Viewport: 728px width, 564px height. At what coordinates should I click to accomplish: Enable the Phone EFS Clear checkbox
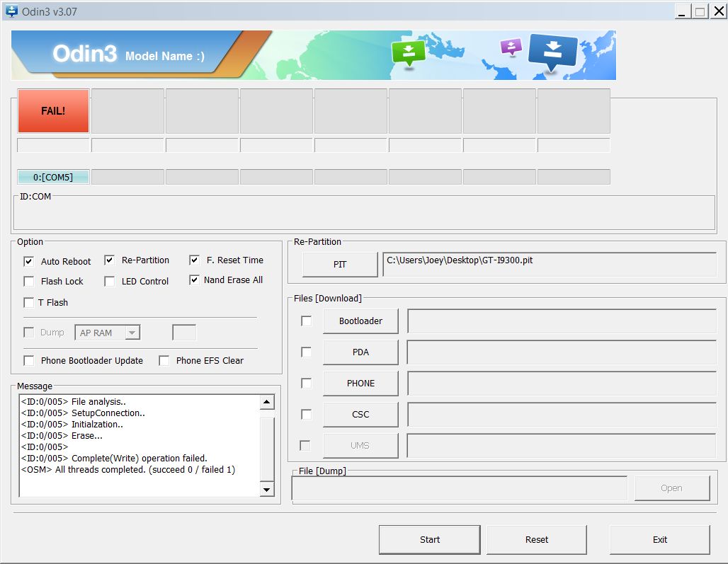[x=164, y=360]
